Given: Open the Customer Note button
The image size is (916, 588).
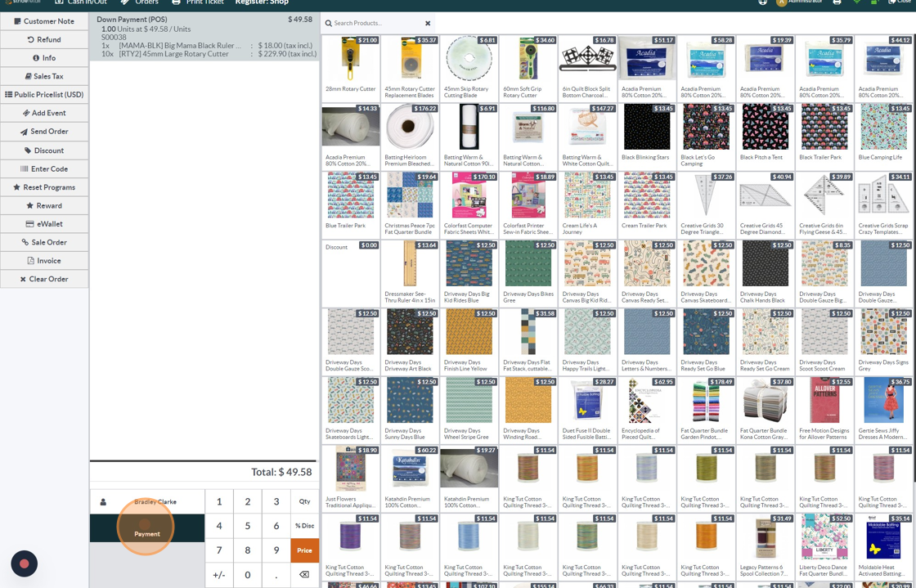Looking at the screenshot, I should coord(44,21).
